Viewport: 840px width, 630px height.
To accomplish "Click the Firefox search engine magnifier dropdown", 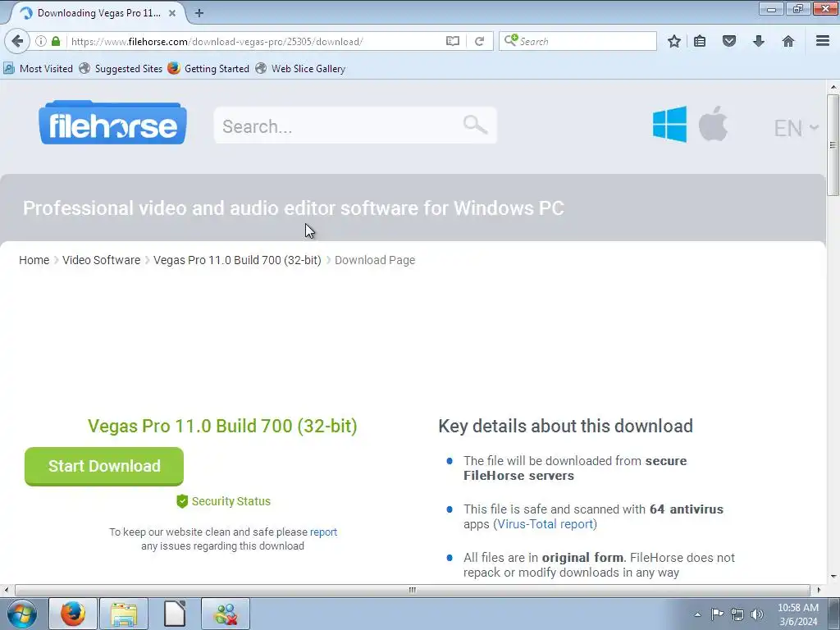I will tap(511, 41).
